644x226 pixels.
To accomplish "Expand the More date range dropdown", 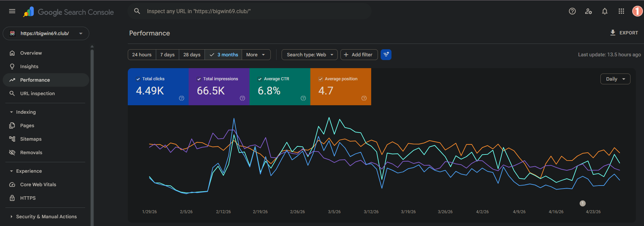I will point(256,55).
